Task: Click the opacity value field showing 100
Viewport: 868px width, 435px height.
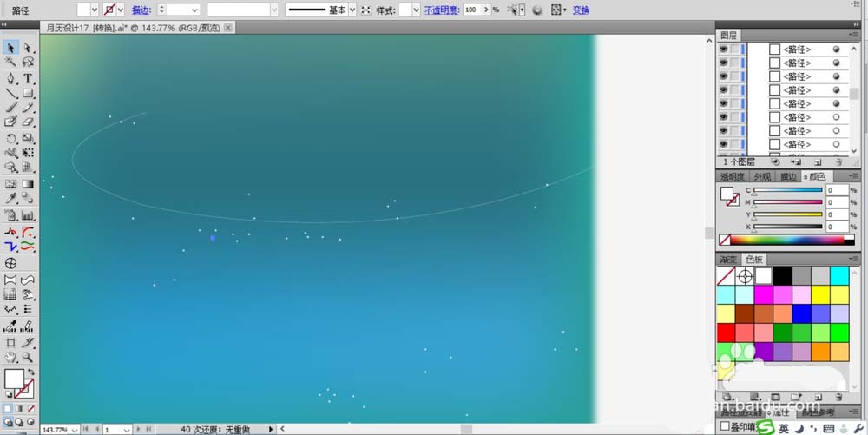Action: 472,10
